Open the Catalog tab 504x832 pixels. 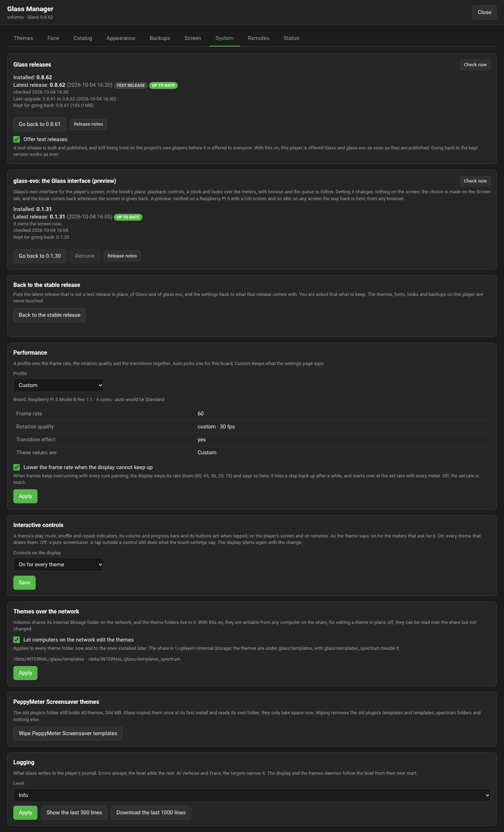pos(83,38)
